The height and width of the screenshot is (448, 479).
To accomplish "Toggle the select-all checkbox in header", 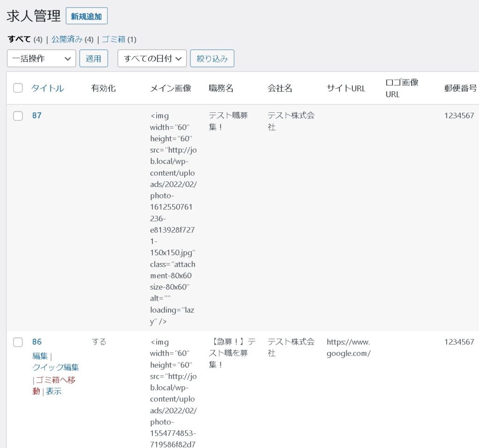I will pos(18,88).
